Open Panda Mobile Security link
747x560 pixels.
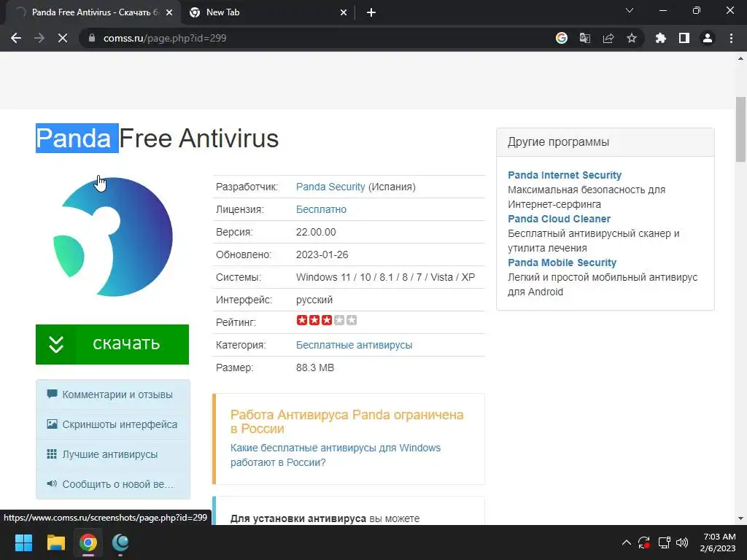click(562, 262)
